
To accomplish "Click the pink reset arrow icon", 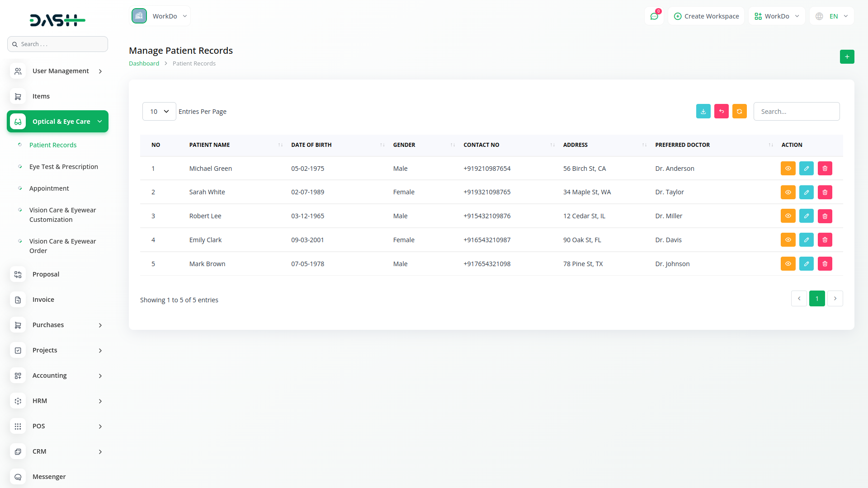I will pos(721,111).
